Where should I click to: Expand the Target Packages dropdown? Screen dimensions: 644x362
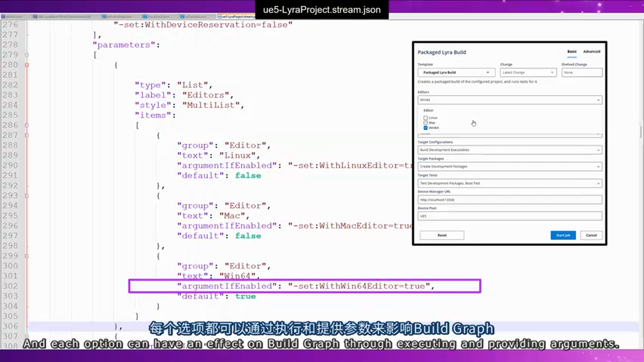coord(509,166)
